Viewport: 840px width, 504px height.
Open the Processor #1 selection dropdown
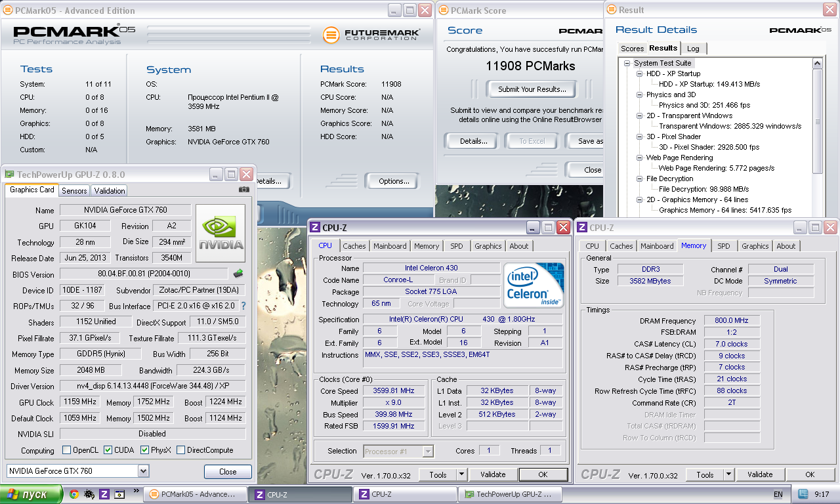coord(428,451)
